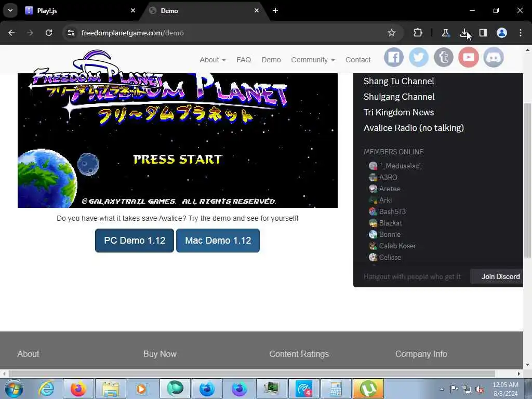Open Firefox from the taskbar
Viewport: 532px width, 399px height.
[x=78, y=389]
